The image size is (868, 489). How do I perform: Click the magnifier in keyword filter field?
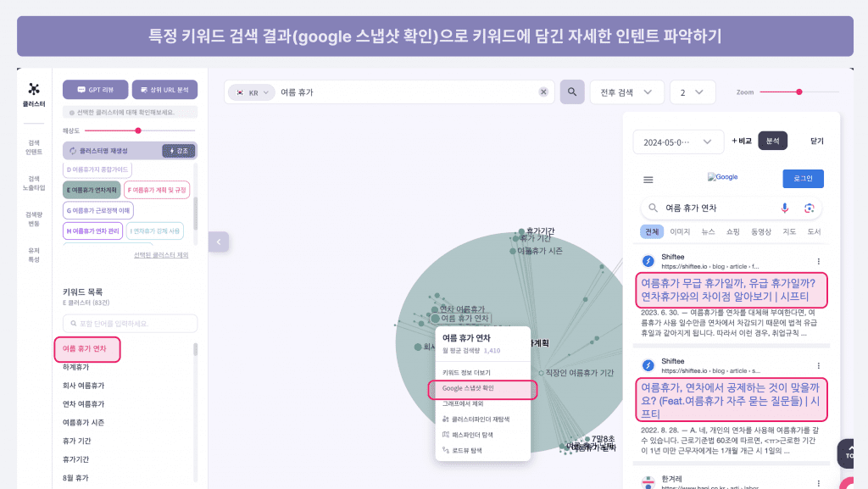coord(74,324)
